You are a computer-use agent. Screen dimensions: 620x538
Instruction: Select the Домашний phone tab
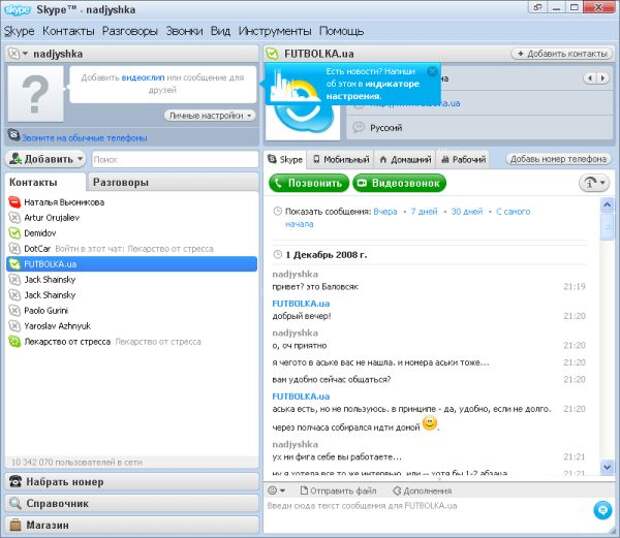405,159
